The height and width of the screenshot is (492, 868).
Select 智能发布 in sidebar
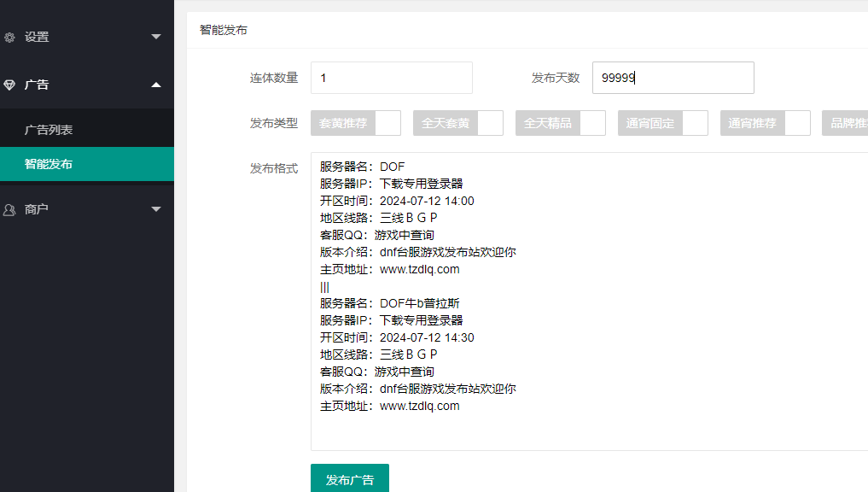pyautogui.click(x=87, y=164)
